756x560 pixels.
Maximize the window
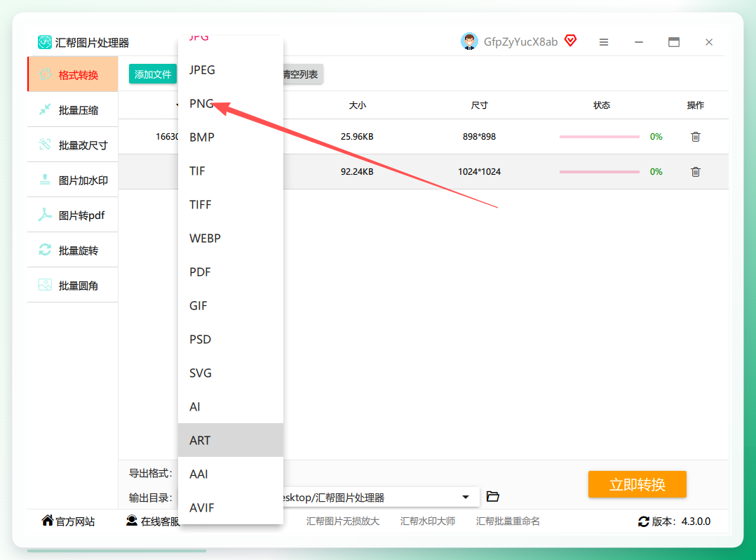673,42
